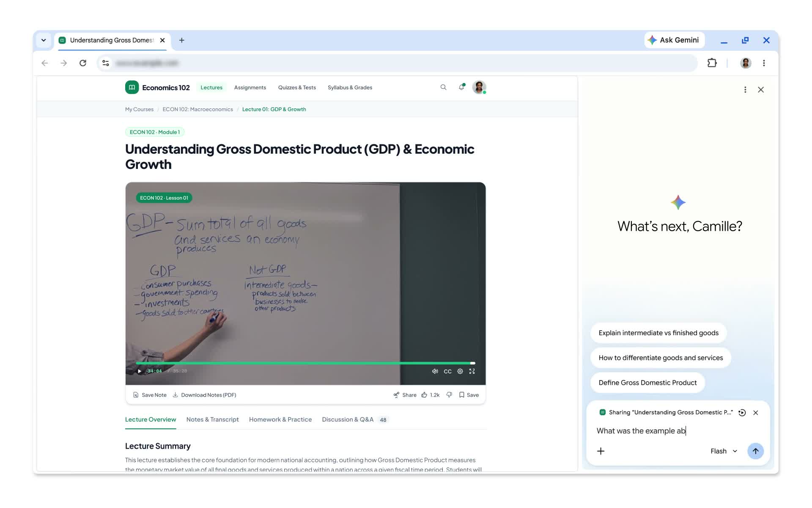
Task: Enter fullscreen video mode
Action: tap(472, 371)
